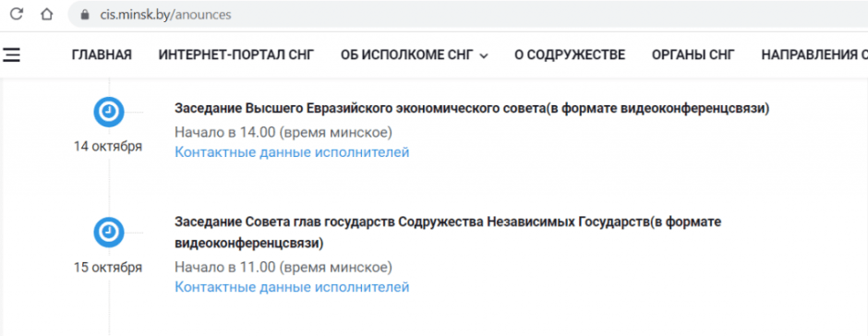This screenshot has width=868, height=336.
Task: Click the date label 15 октября
Action: click(109, 268)
